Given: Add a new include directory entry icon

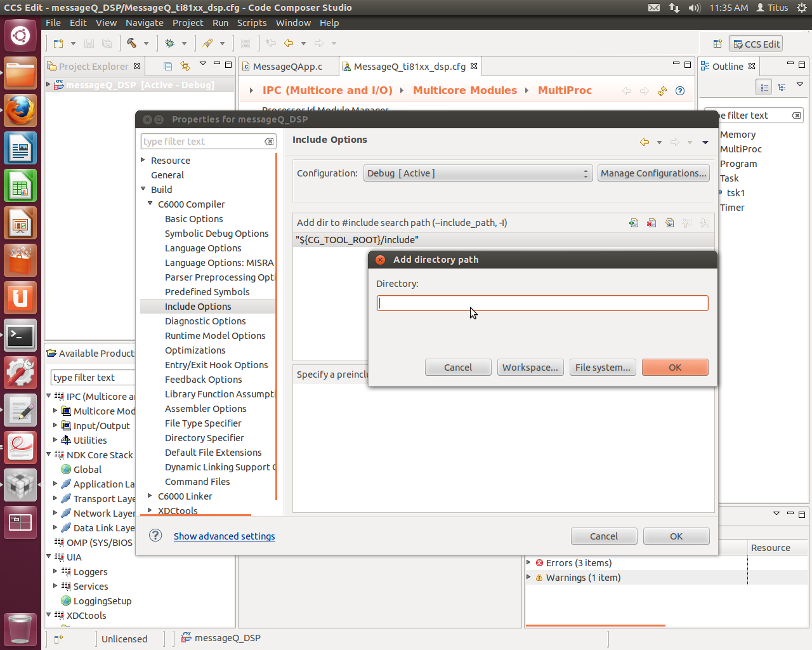Looking at the screenshot, I should (x=634, y=223).
